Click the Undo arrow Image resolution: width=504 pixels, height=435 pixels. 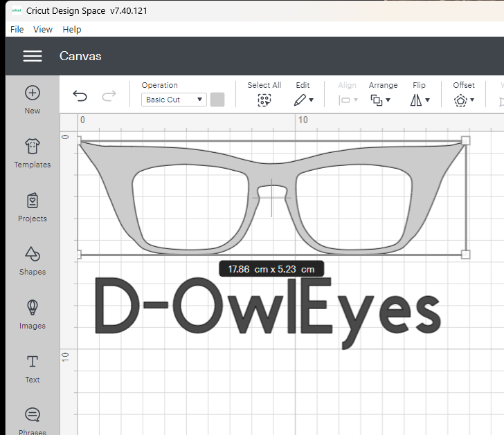[x=80, y=97]
